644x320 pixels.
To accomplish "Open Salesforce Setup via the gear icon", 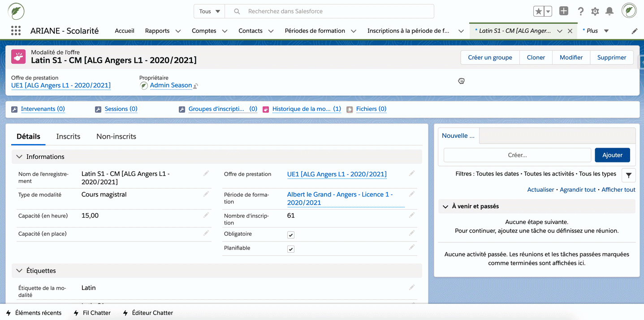I will point(595,11).
